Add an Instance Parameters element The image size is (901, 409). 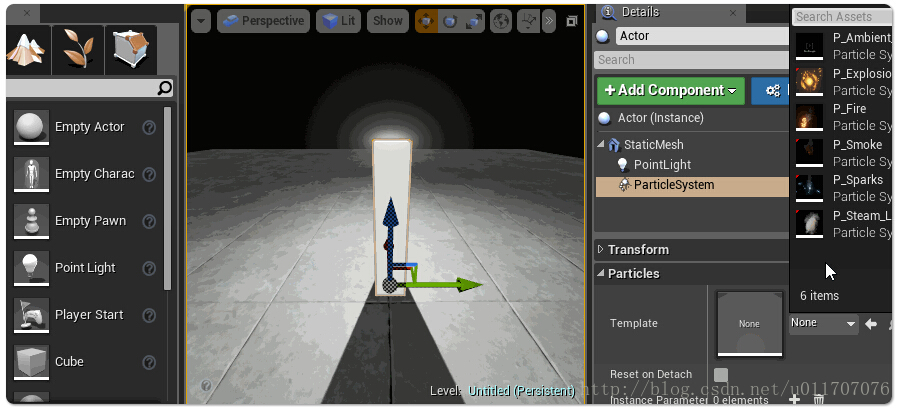[x=794, y=399]
